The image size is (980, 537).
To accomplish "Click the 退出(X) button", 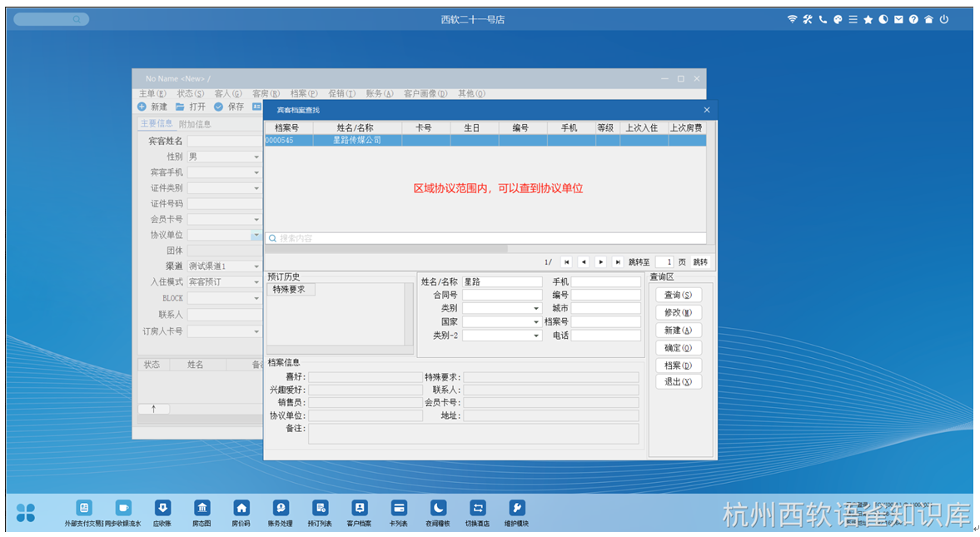I will pyautogui.click(x=678, y=381).
